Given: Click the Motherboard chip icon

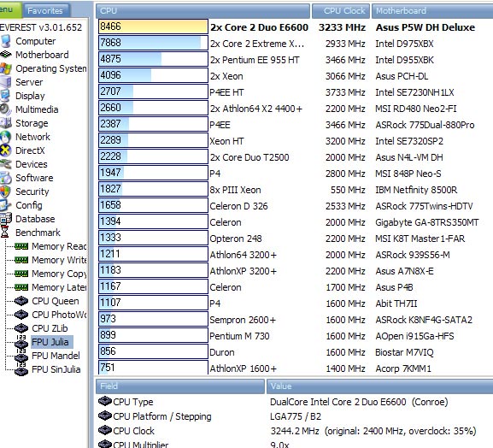Looking at the screenshot, I should [x=5, y=55].
